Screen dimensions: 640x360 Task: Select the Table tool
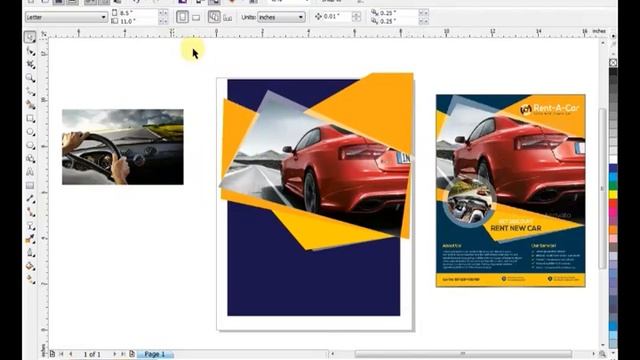30,186
